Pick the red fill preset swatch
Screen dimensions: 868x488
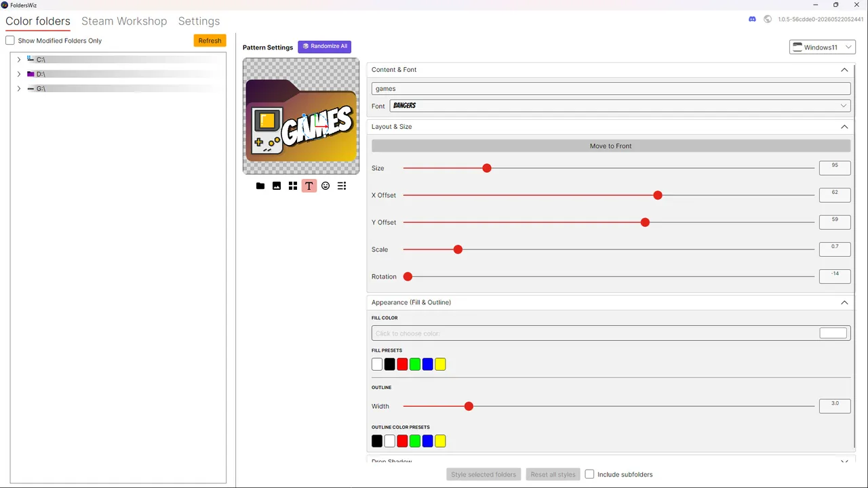coord(402,365)
